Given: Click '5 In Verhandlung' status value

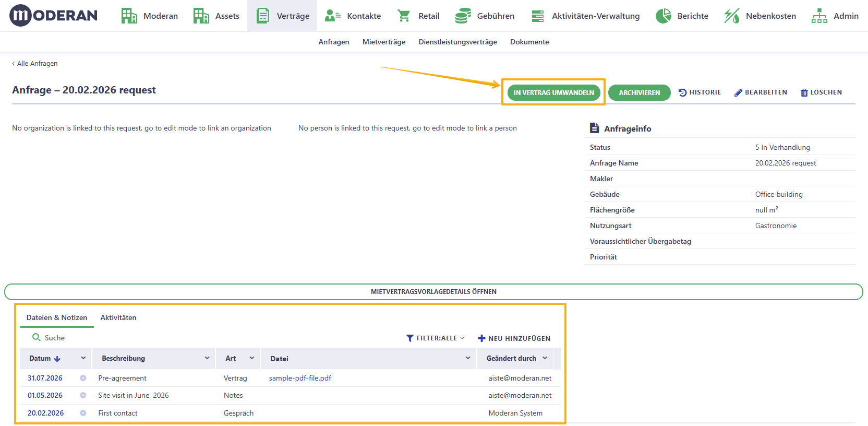Looking at the screenshot, I should (782, 147).
